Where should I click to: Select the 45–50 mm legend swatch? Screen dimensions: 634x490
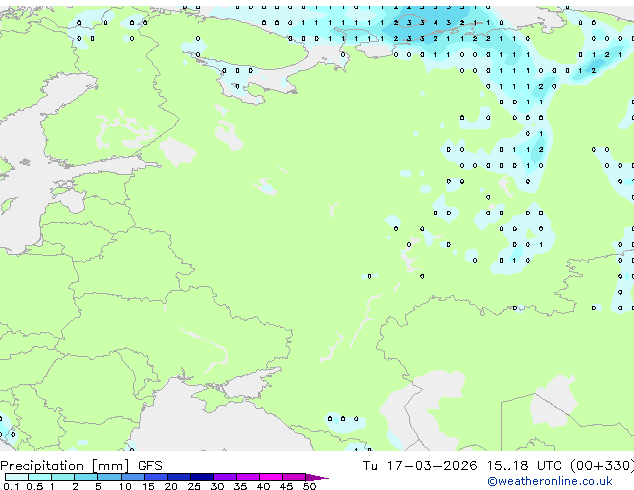(x=294, y=477)
